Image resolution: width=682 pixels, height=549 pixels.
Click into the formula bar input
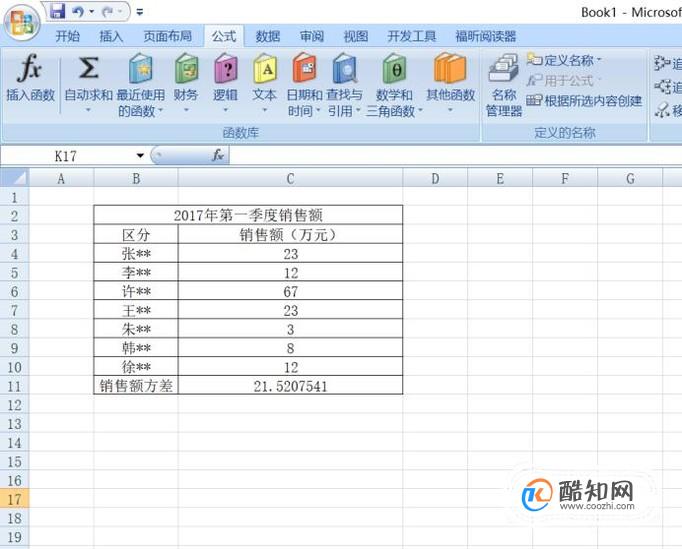[455, 156]
